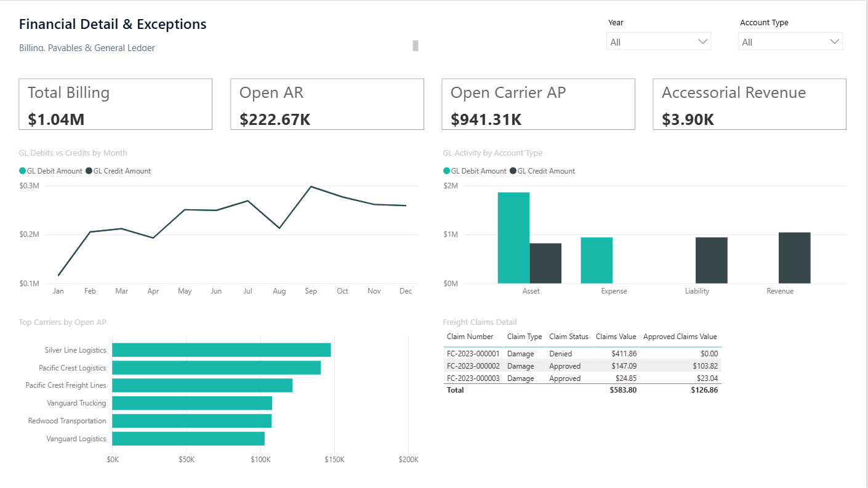Select GL Debit Amount legend in line chart
Screen dimensions: 868x488
click(51, 171)
